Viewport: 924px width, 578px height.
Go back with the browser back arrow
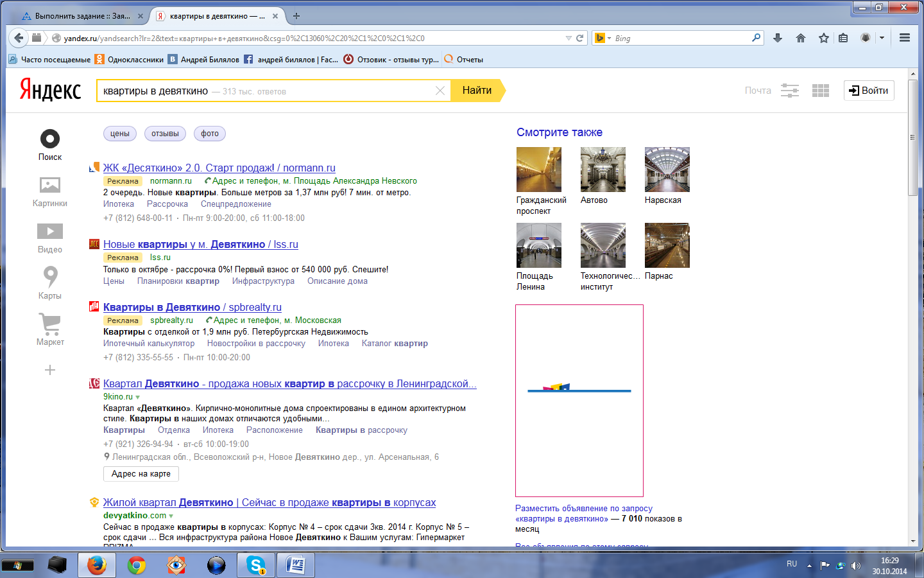(x=19, y=38)
